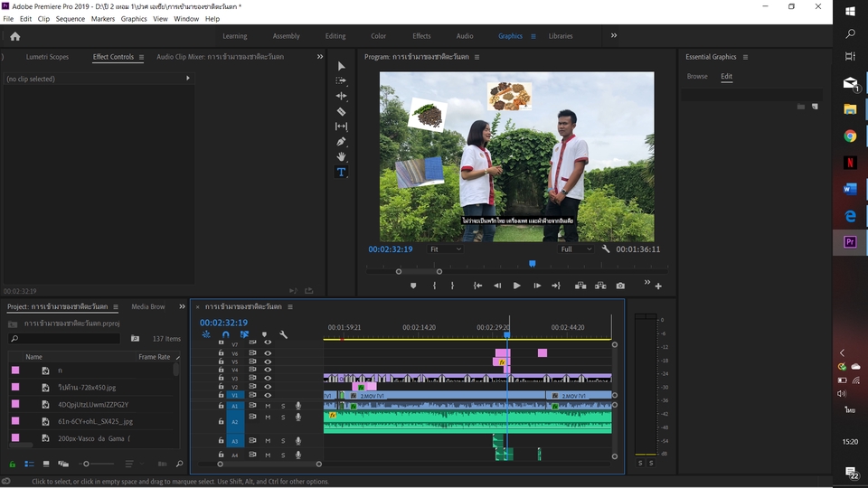This screenshot has width=868, height=488.
Task: Open the Full playback resolution dropdown
Action: point(576,249)
